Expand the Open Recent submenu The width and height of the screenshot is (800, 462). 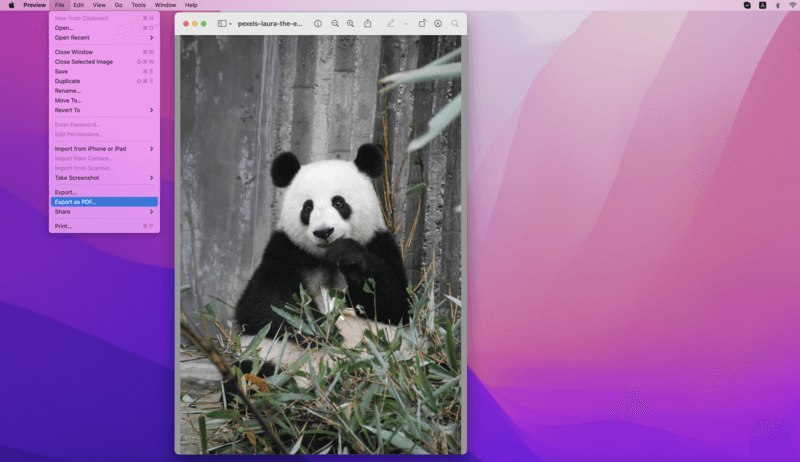pos(104,38)
